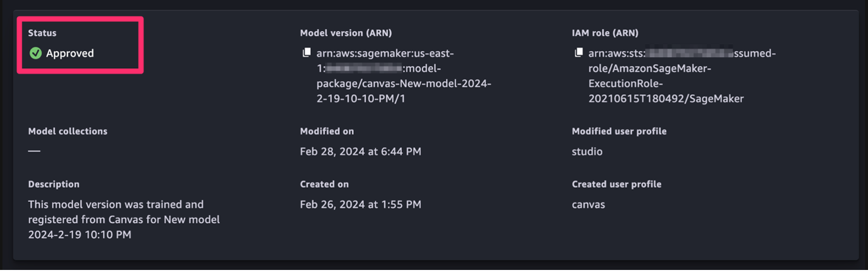Screen dimensions: 868x273
Task: Select the model description text from Canvas
Action: (x=124, y=219)
